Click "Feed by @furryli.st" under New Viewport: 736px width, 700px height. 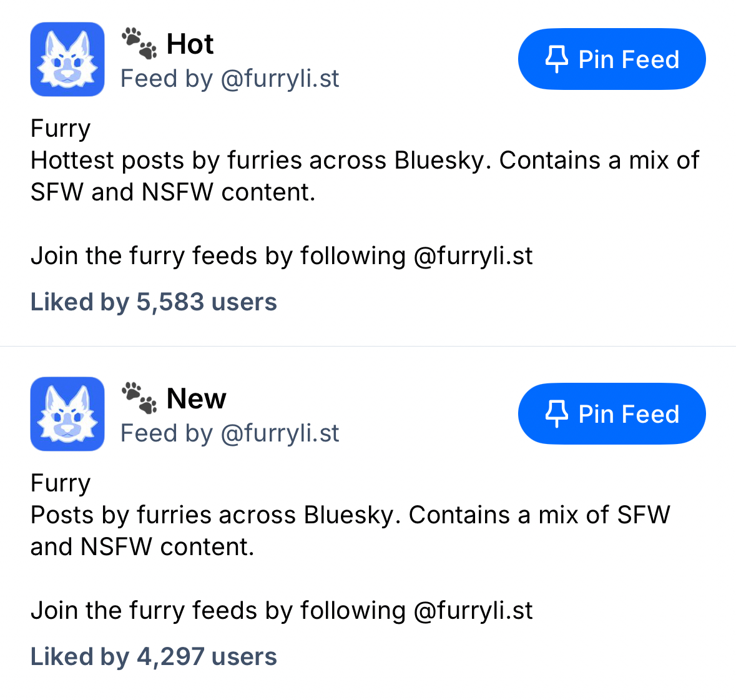230,434
